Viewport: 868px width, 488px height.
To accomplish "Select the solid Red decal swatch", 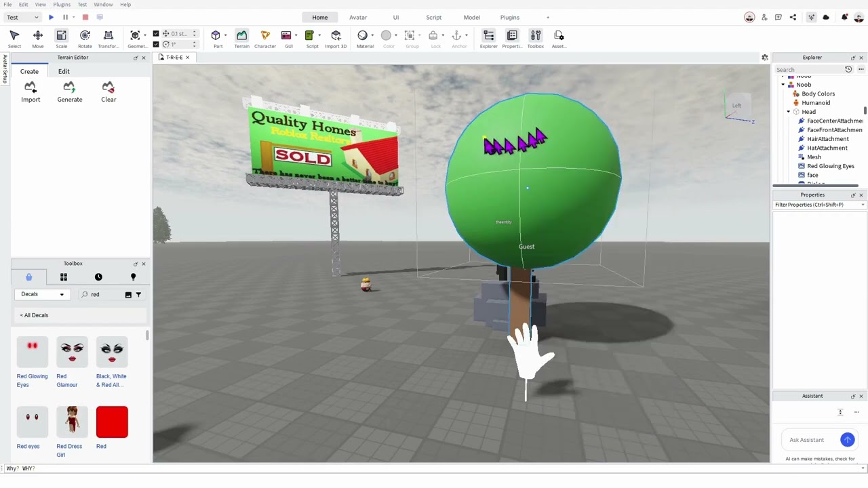I will click(112, 422).
